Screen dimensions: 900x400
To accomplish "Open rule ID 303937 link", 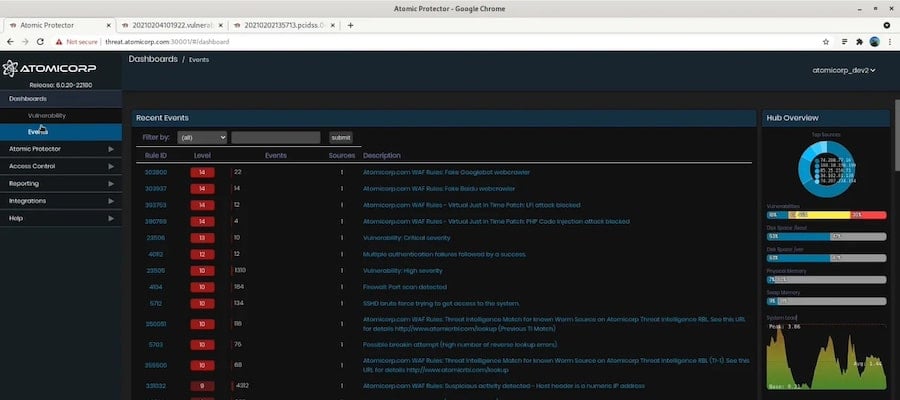I will [156, 189].
